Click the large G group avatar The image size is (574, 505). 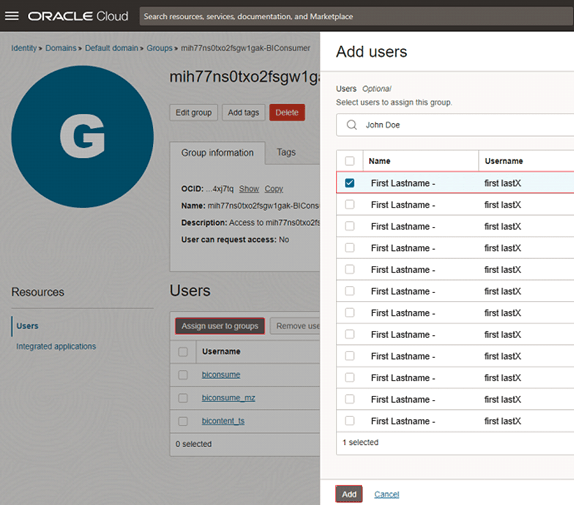82,136
